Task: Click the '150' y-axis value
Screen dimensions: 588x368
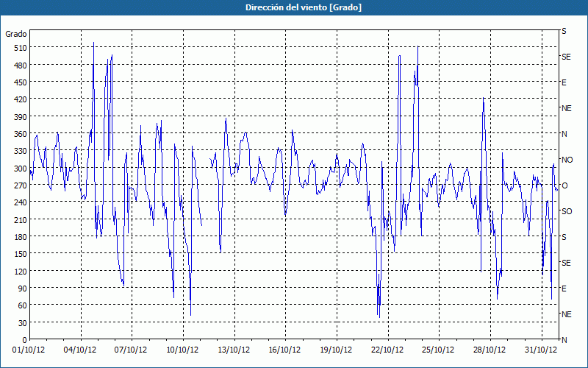Action: point(21,254)
